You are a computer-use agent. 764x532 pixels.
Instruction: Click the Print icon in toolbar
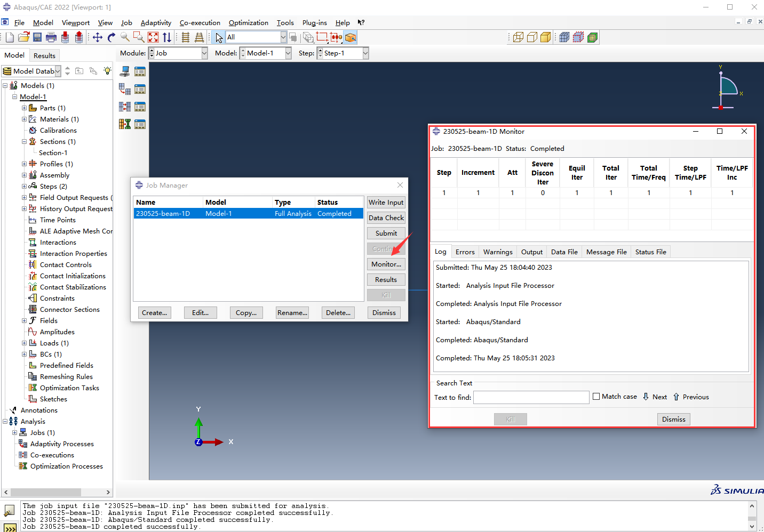(51, 37)
